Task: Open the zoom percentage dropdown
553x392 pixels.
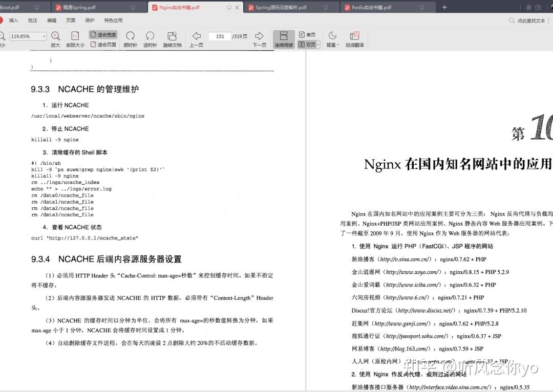Action: tap(44, 36)
